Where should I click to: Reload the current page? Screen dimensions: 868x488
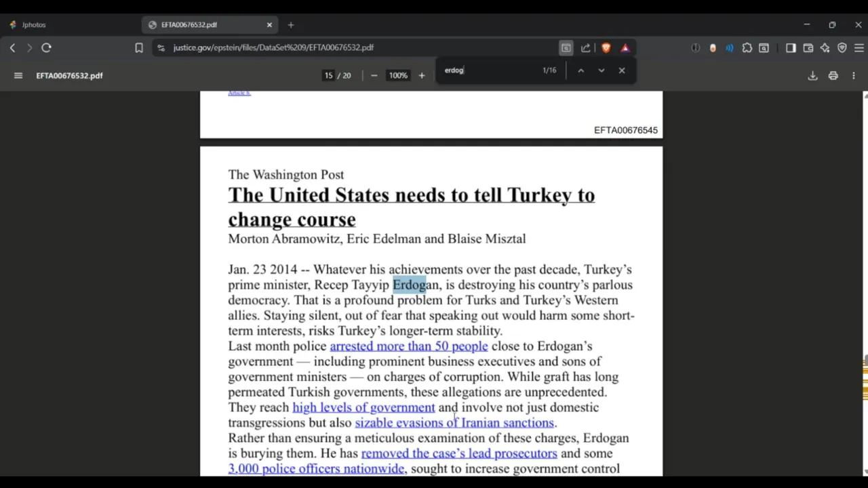coord(46,47)
